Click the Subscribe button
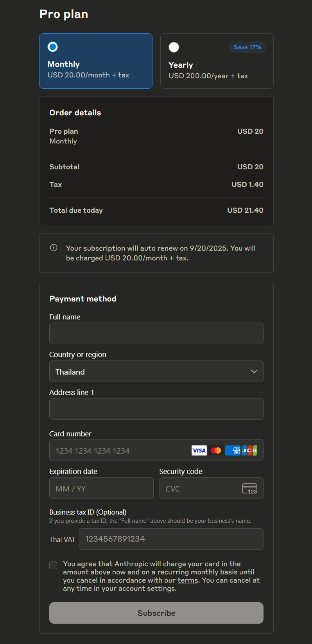The height and width of the screenshot is (644, 312). [x=156, y=613]
